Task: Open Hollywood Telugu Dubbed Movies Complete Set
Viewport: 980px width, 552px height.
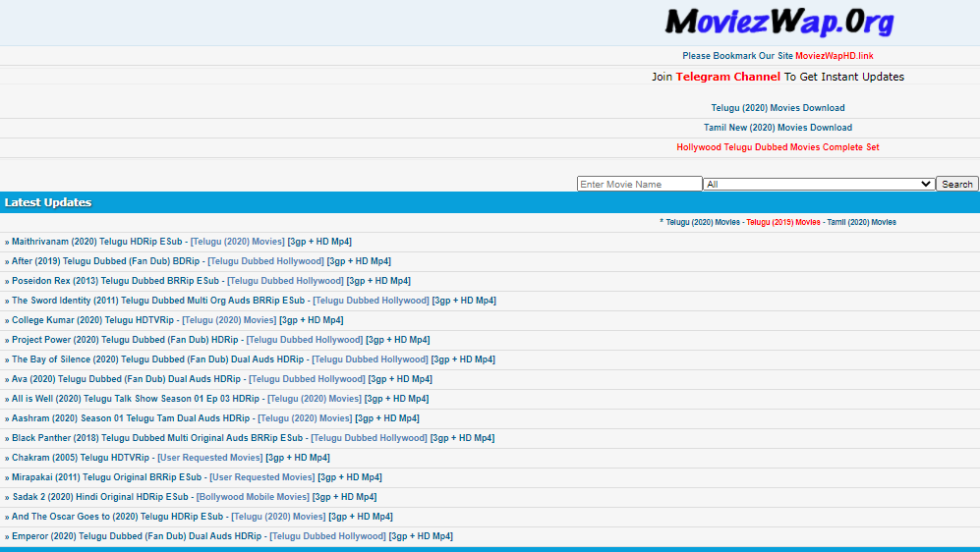Action: (778, 147)
